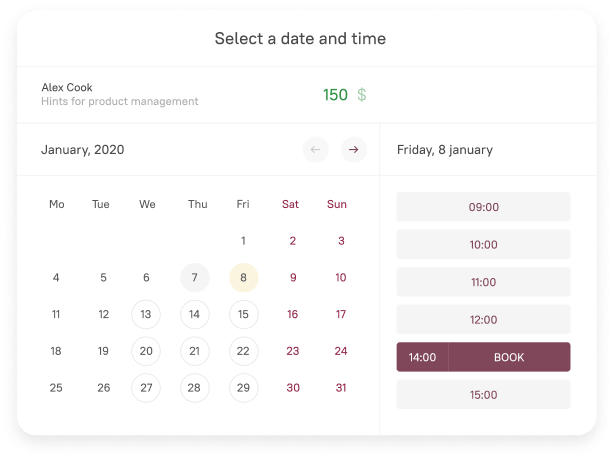Click the January, 2020 month label
This screenshot has height=459, width=614.
point(83,150)
